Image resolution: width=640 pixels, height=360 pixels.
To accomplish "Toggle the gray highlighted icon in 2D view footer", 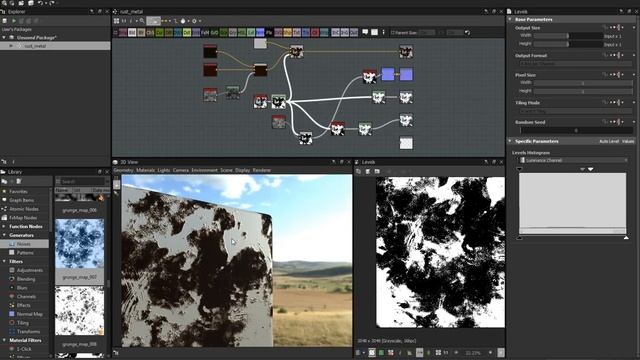I will (420, 352).
